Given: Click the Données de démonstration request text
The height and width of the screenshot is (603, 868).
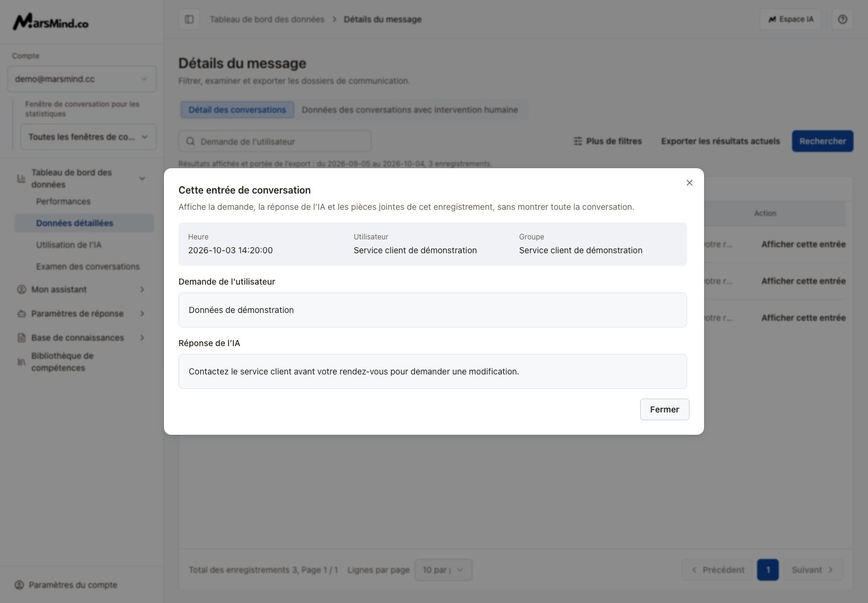Looking at the screenshot, I should click(x=241, y=310).
